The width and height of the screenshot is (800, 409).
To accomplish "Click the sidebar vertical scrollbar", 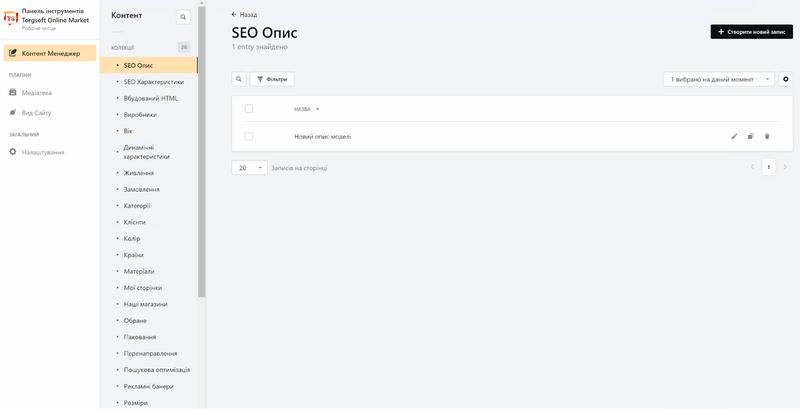I will pos(202,152).
